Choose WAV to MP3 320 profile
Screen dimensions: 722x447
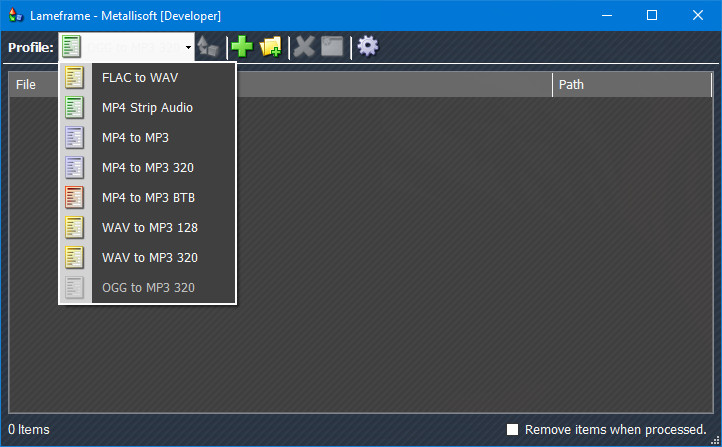[x=149, y=258]
